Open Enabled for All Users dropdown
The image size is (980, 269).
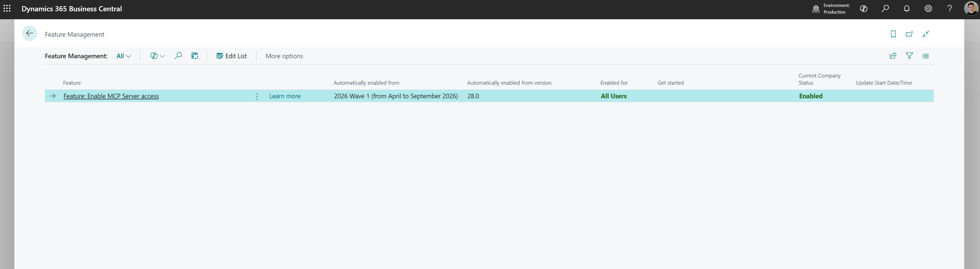[613, 96]
